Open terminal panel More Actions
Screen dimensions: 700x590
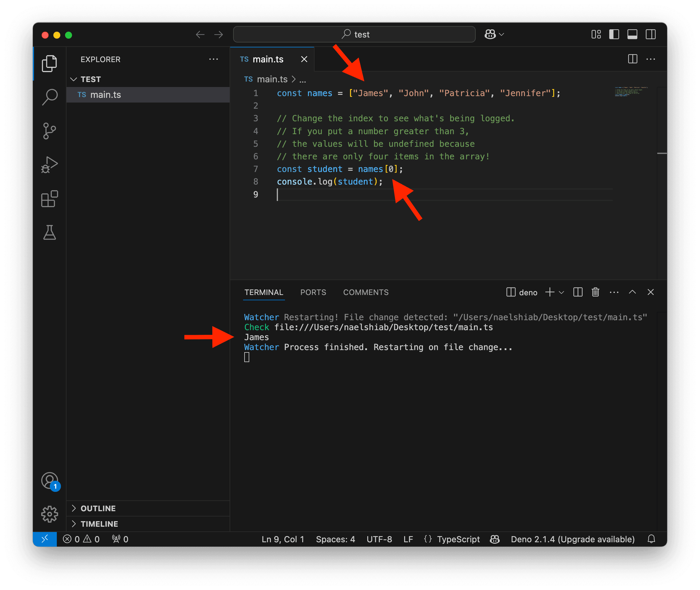click(x=614, y=292)
